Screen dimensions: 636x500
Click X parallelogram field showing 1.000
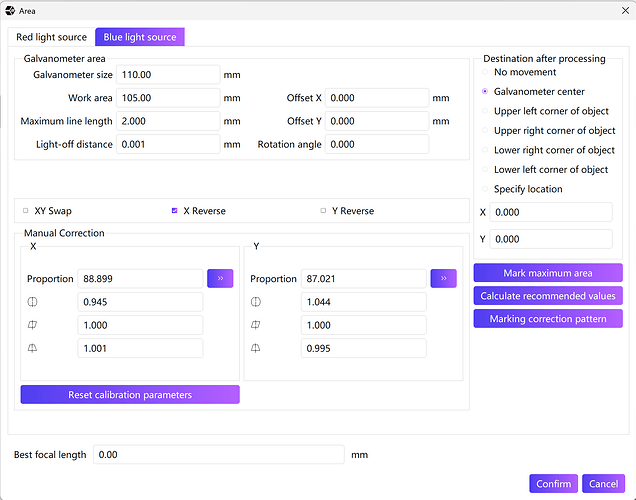[140, 325]
